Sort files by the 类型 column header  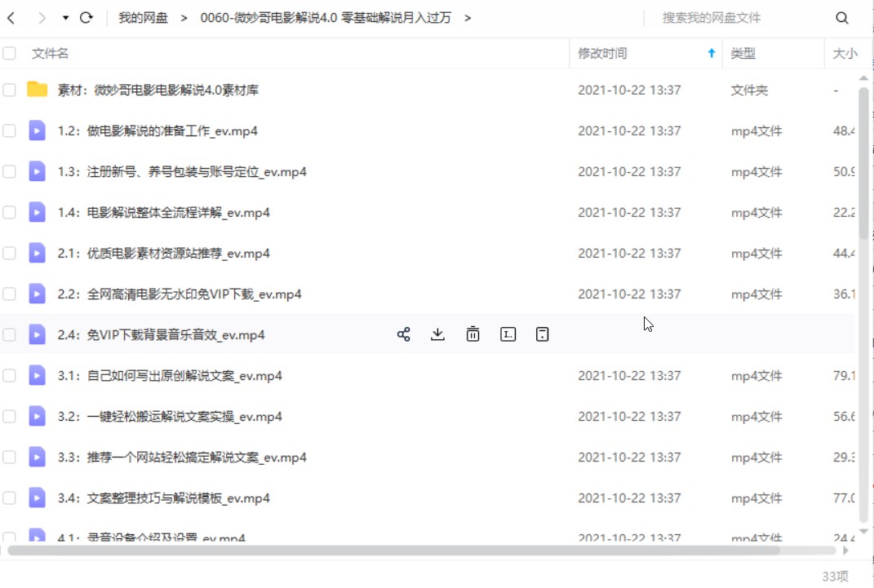click(x=743, y=54)
